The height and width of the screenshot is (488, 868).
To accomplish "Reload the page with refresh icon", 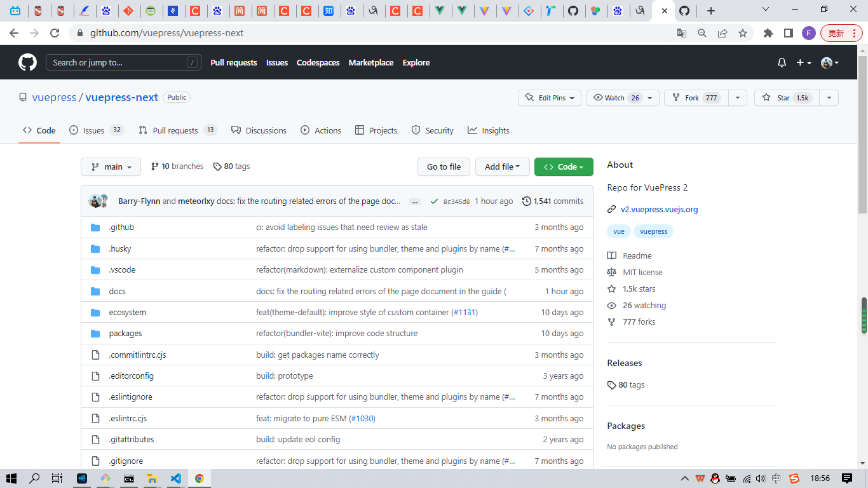I will [55, 33].
